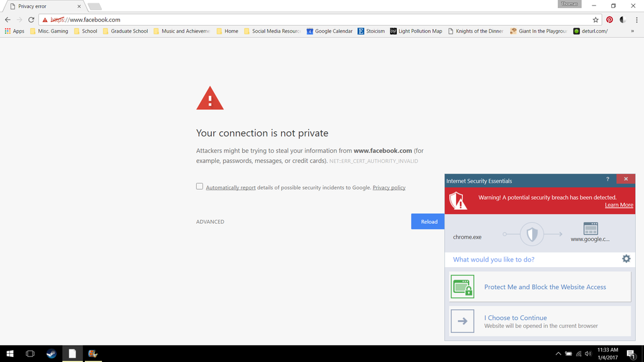Viewport: 644px width, 362px height.
Task: Click the chrome.exe label in security popup
Action: (467, 237)
